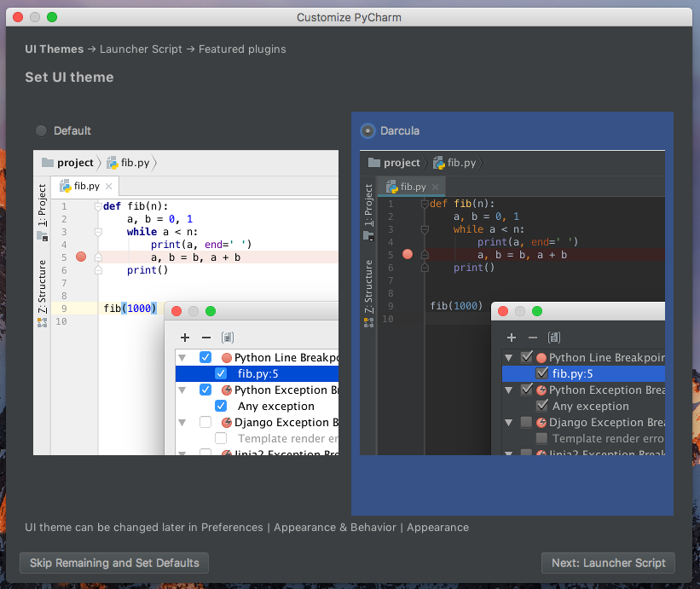The width and height of the screenshot is (700, 589).
Task: Click the group-by icon in Default preview toolbar
Action: [227, 338]
